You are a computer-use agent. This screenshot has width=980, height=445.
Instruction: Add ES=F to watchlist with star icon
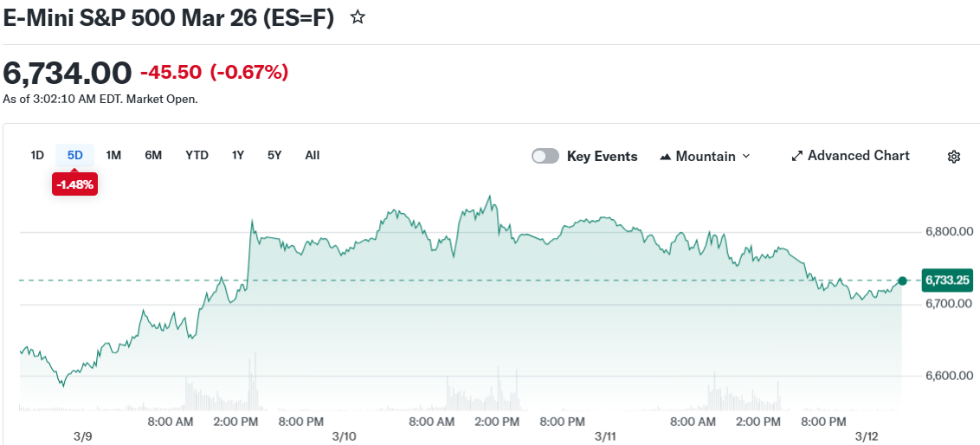358,17
